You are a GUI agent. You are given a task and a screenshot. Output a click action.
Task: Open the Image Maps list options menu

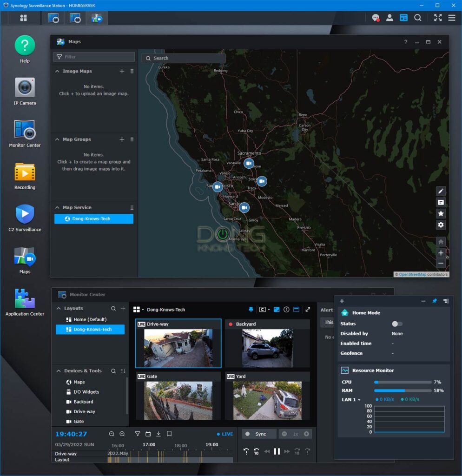[x=132, y=71]
